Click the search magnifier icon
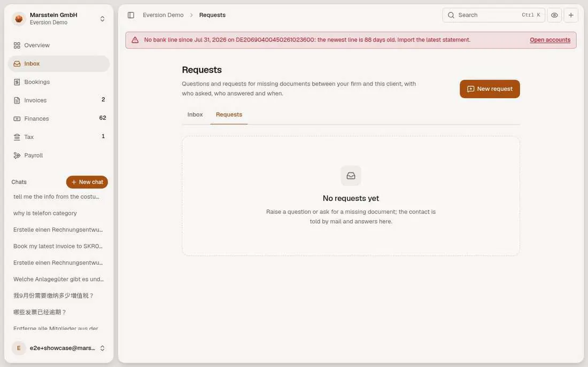 click(451, 15)
